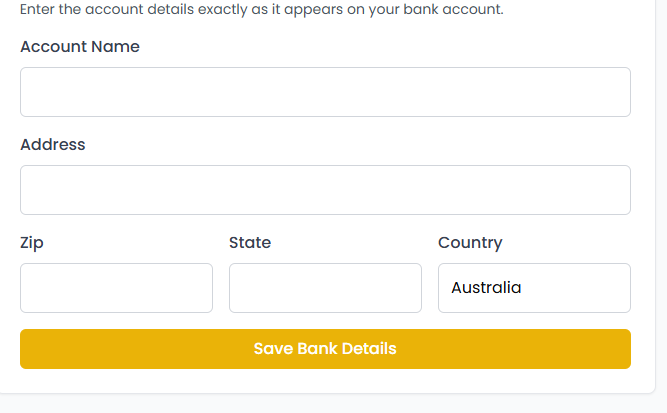The height and width of the screenshot is (413, 667).
Task: Focus the Address text box
Action: click(x=325, y=190)
